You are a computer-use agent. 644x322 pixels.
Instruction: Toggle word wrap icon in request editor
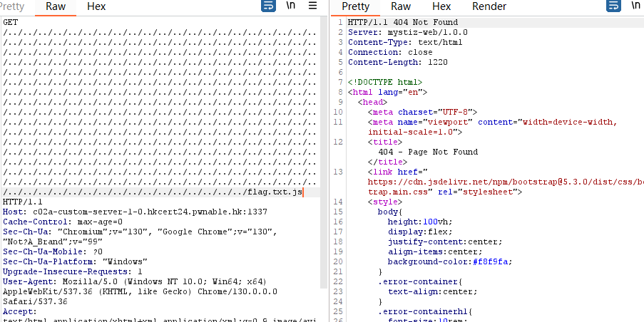268,6
